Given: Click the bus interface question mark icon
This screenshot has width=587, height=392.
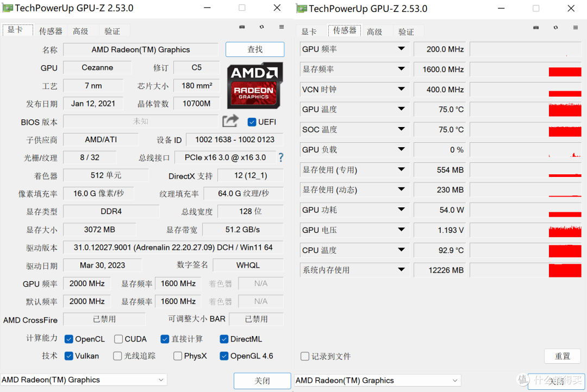Looking at the screenshot, I should 281,157.
